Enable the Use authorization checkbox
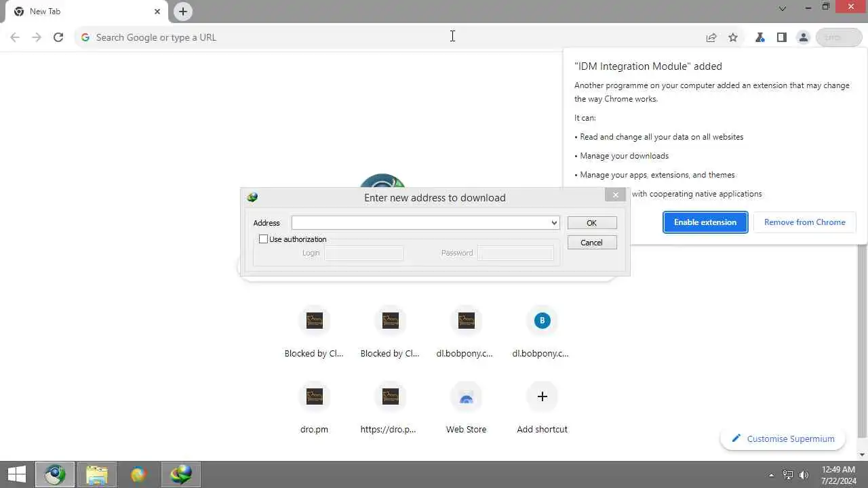Image resolution: width=868 pixels, height=488 pixels. (264, 239)
